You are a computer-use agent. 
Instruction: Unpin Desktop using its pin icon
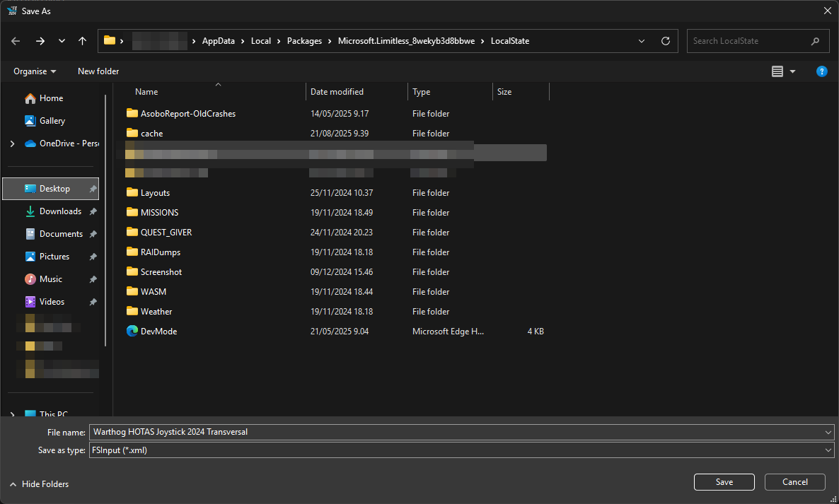coord(93,189)
